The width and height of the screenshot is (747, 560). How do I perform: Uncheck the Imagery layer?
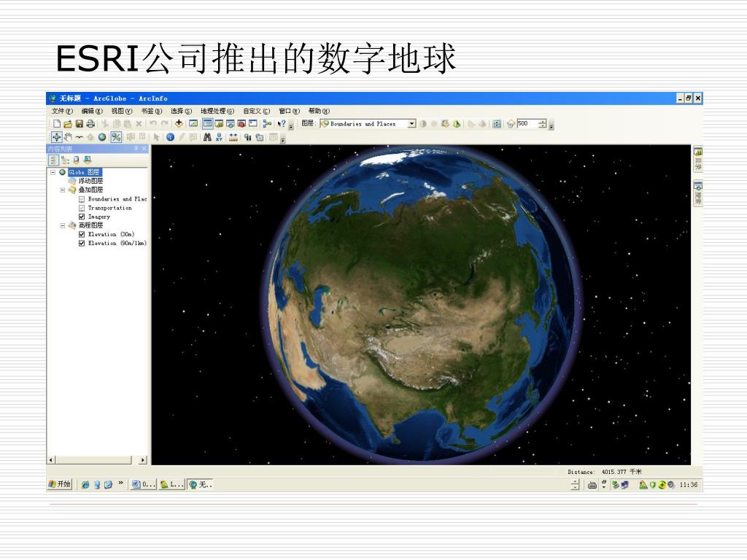coord(82,217)
